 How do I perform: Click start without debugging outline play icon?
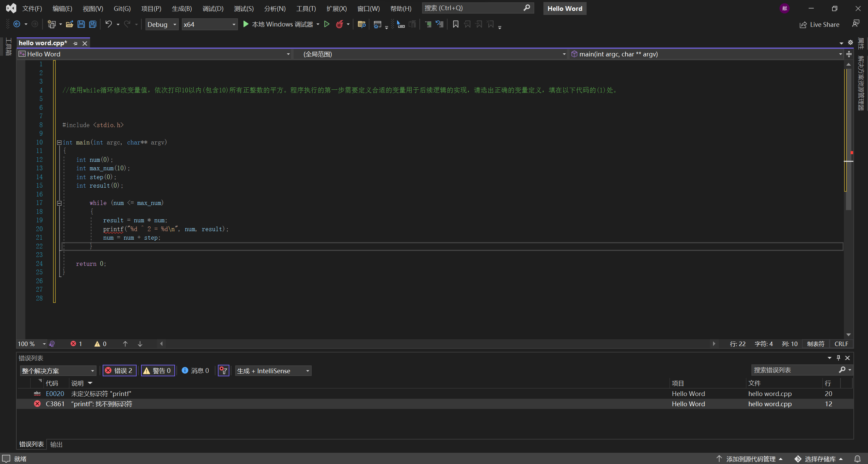[x=327, y=24]
